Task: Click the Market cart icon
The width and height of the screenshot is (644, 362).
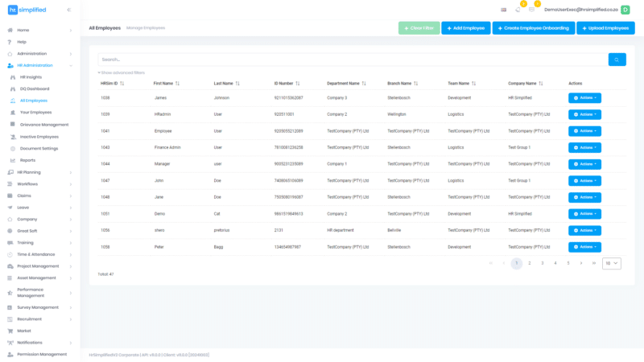Action: (x=10, y=331)
